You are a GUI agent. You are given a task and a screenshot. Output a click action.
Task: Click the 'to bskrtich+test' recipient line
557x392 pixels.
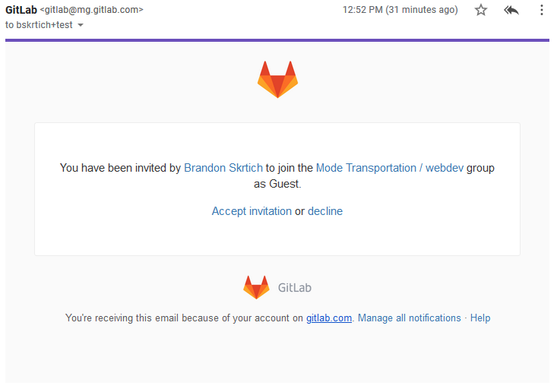coord(39,25)
